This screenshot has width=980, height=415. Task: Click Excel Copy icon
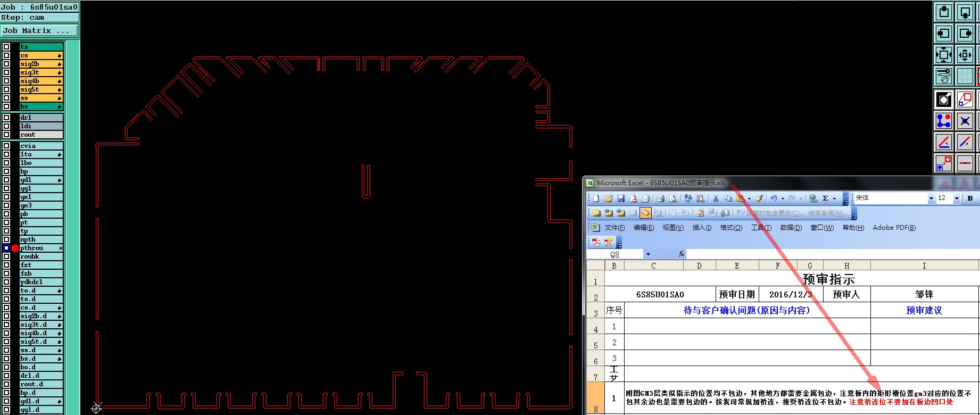[x=728, y=198]
